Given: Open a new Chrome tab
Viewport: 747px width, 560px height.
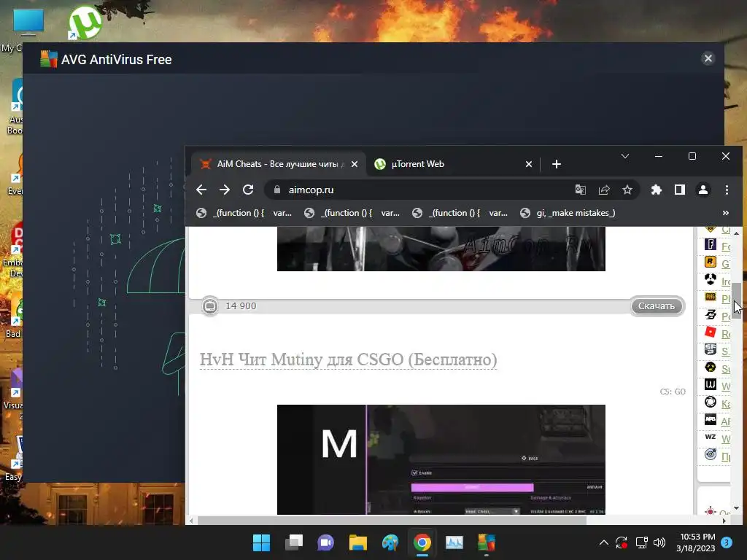Looking at the screenshot, I should 557,164.
